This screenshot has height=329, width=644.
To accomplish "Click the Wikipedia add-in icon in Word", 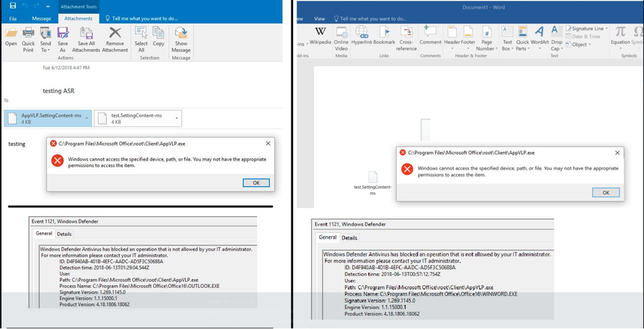I will click(320, 31).
